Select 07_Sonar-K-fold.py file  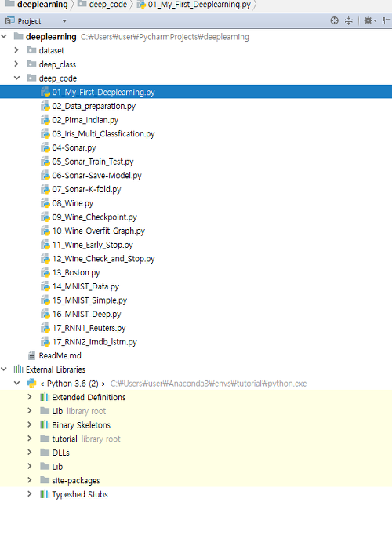coord(86,189)
